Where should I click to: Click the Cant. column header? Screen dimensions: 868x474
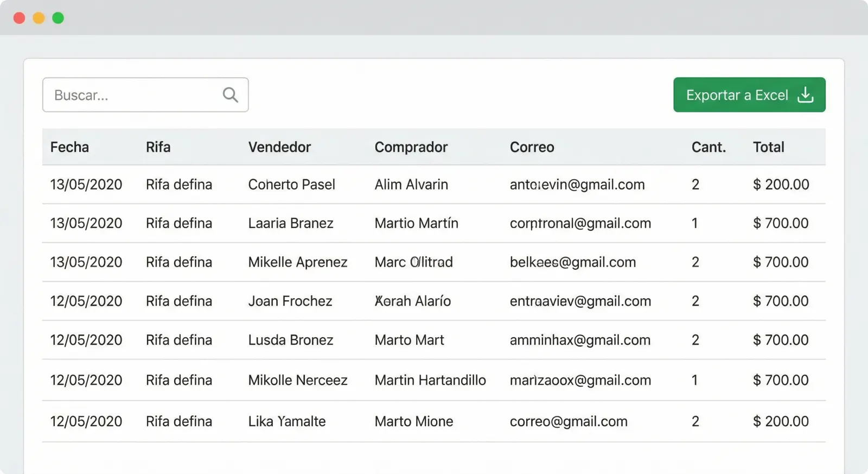tap(708, 147)
